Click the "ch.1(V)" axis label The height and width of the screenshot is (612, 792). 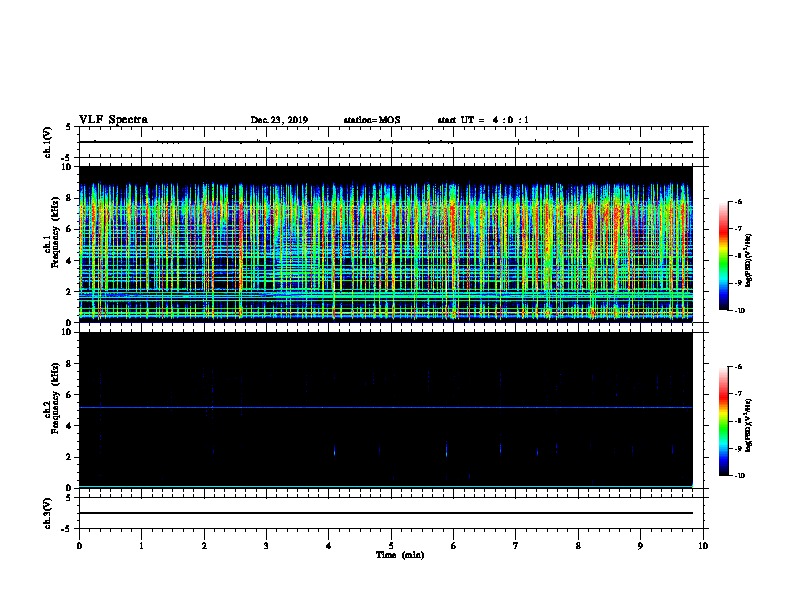(x=47, y=142)
